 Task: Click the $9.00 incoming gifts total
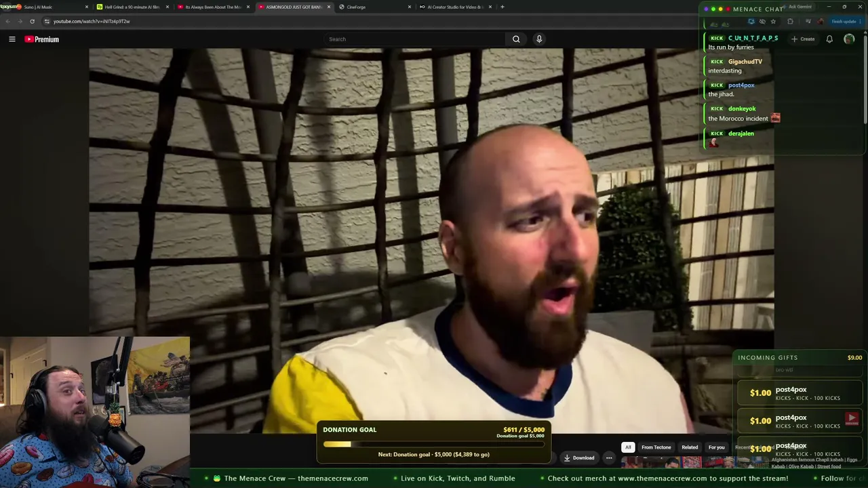coord(854,358)
